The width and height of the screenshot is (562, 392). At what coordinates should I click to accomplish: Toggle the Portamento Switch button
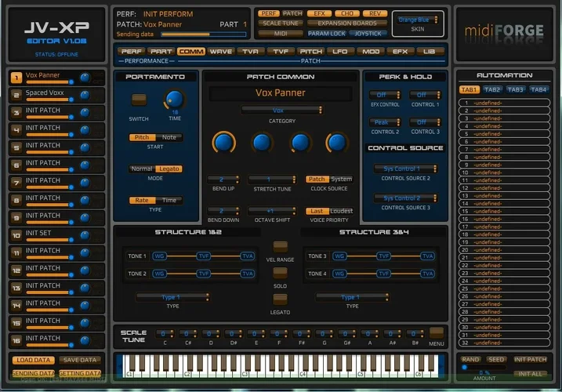pyautogui.click(x=139, y=100)
